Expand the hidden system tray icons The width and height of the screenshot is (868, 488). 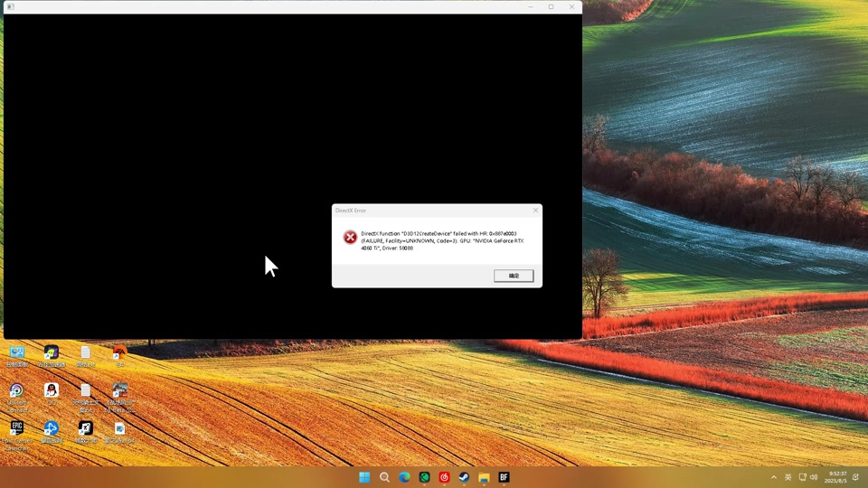(x=773, y=477)
